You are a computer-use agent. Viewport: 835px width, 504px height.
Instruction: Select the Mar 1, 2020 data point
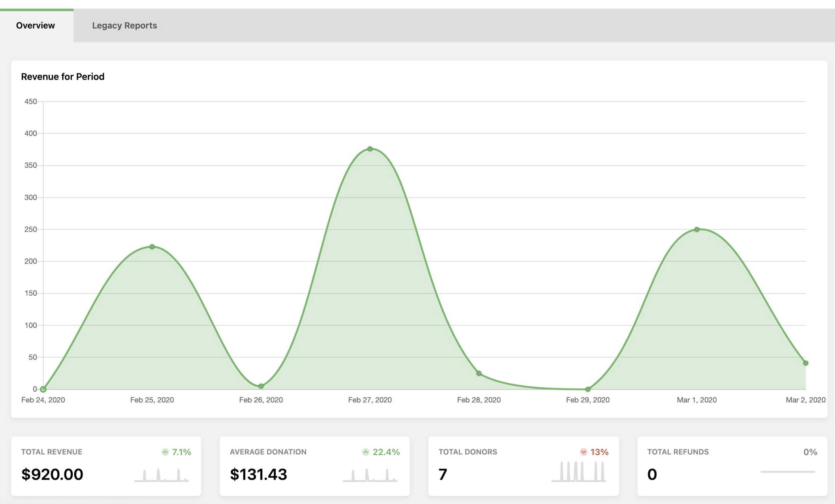(x=697, y=230)
